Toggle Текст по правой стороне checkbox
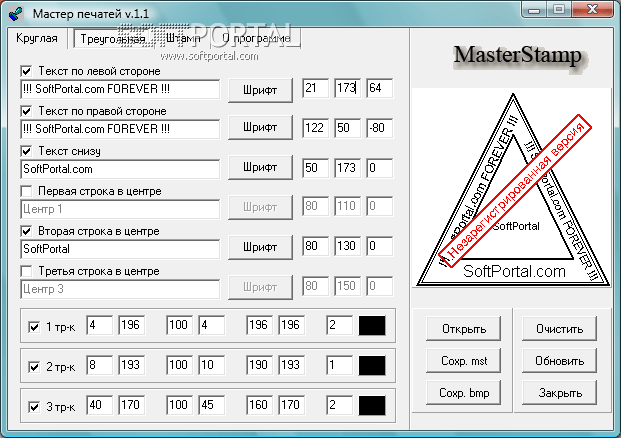The image size is (621, 438). (26, 111)
